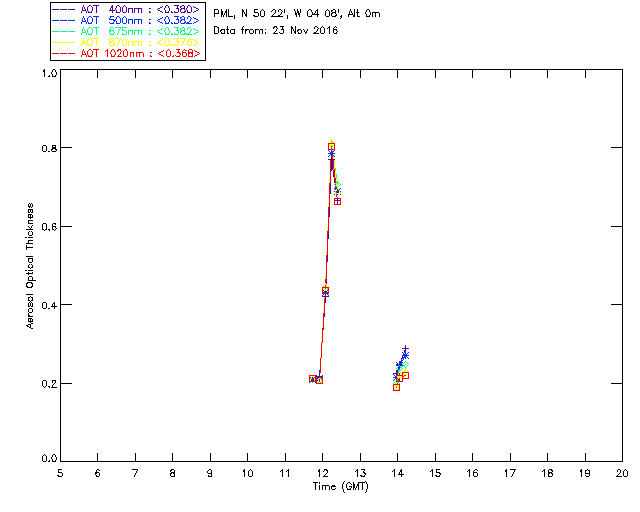Click the lowest red square marker at hour 14
The height and width of the screenshot is (512, 640).
point(396,387)
